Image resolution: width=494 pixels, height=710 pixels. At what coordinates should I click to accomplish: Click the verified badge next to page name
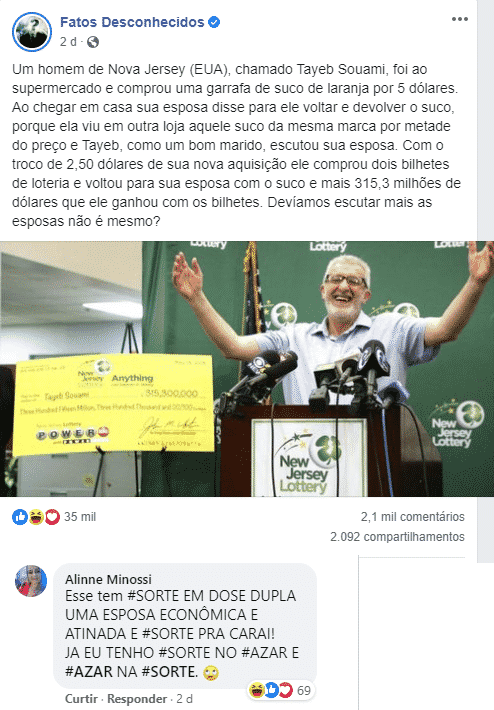click(x=214, y=22)
